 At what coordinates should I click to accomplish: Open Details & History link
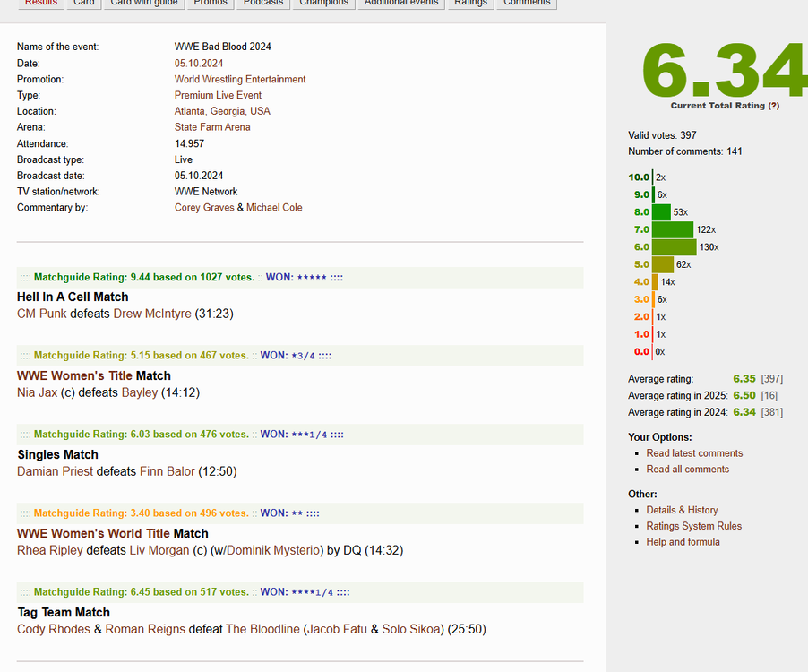click(x=682, y=510)
